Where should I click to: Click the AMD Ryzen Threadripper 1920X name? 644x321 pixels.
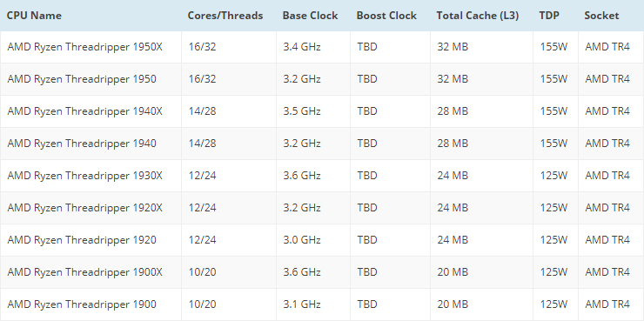(x=85, y=208)
